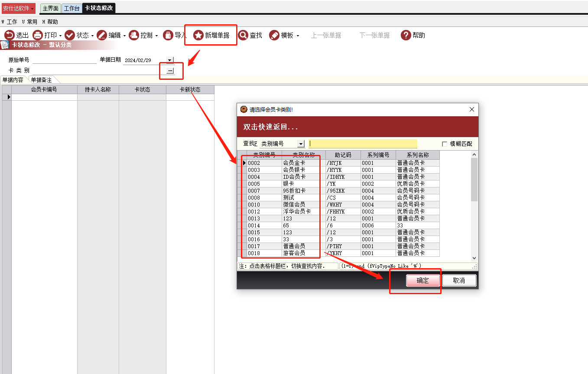
Task: Open the 常用 menu
Action: point(29,22)
